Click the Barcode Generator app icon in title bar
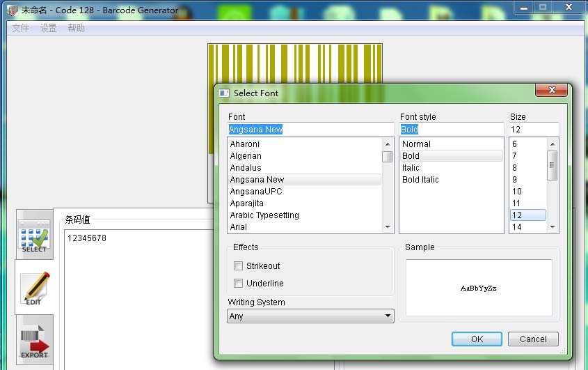This screenshot has height=370, width=588. point(13,10)
